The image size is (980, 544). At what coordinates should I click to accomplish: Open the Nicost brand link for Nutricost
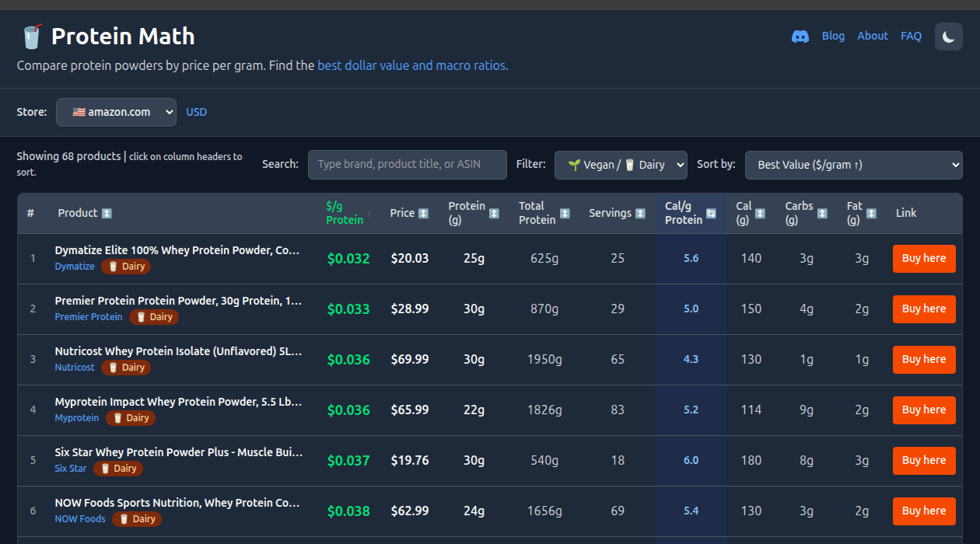click(75, 368)
